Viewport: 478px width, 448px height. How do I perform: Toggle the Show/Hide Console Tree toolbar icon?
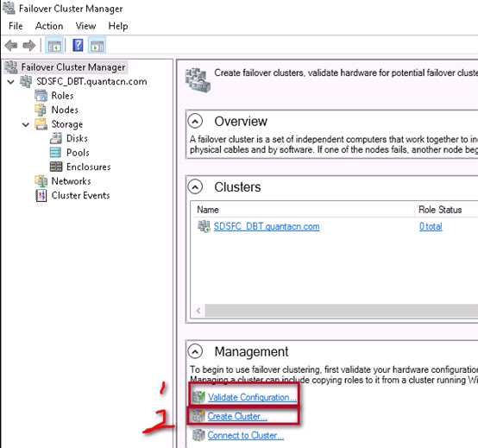pos(54,46)
